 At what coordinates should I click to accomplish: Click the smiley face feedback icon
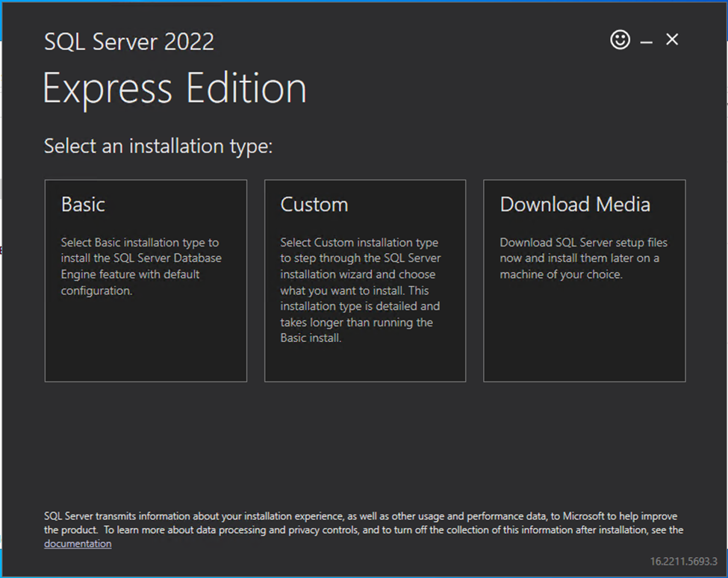[620, 40]
